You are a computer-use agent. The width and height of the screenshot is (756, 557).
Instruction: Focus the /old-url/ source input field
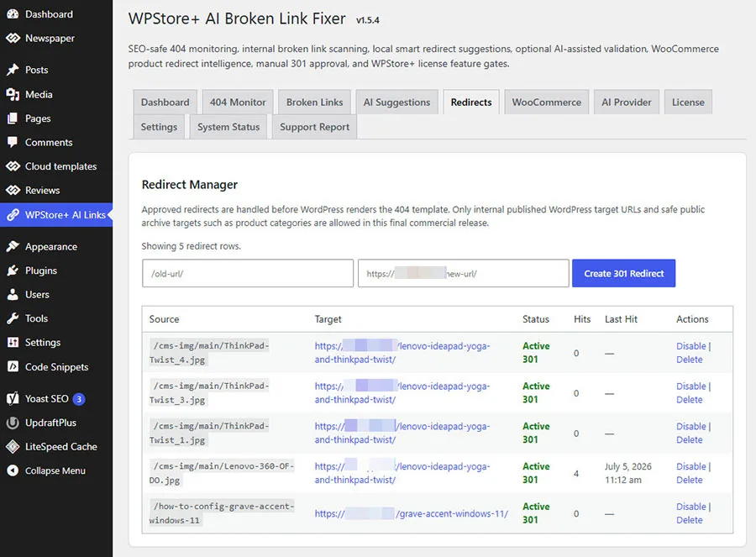point(248,273)
